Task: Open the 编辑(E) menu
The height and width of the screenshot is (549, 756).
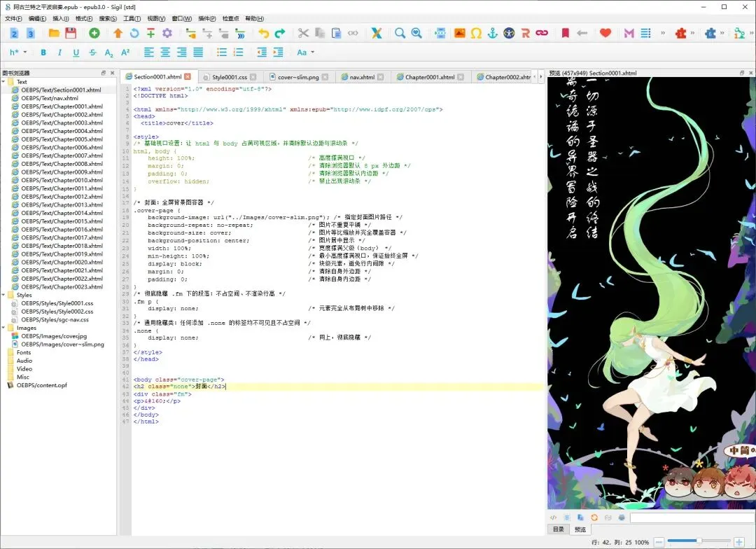Action: (37, 18)
